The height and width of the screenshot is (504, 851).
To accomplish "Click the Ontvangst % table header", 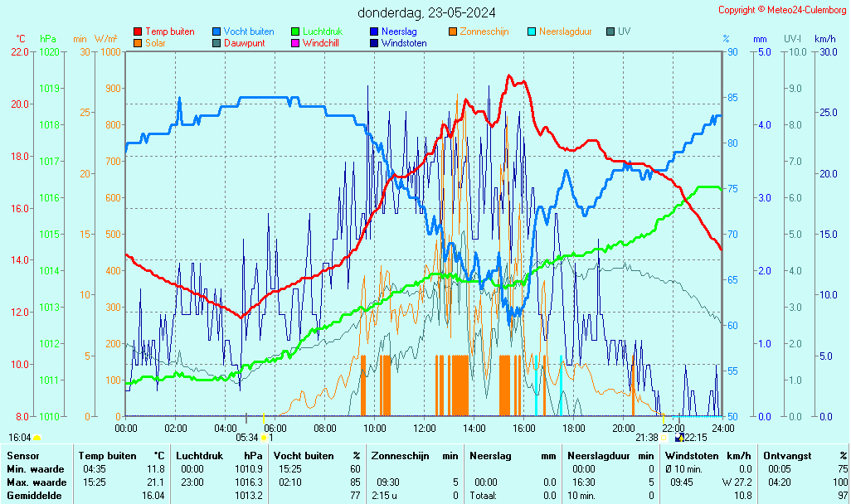I will [805, 455].
